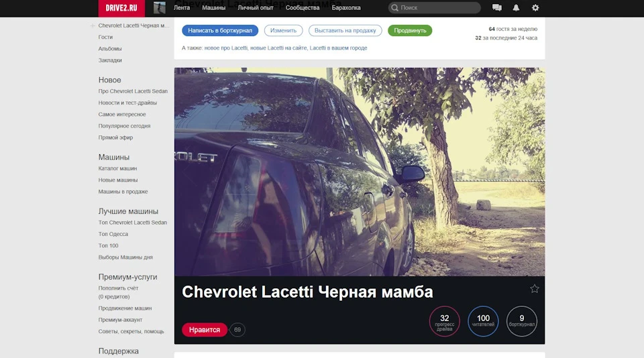Open the Выборы Машины дня link
This screenshot has height=358, width=644.
(x=125, y=257)
